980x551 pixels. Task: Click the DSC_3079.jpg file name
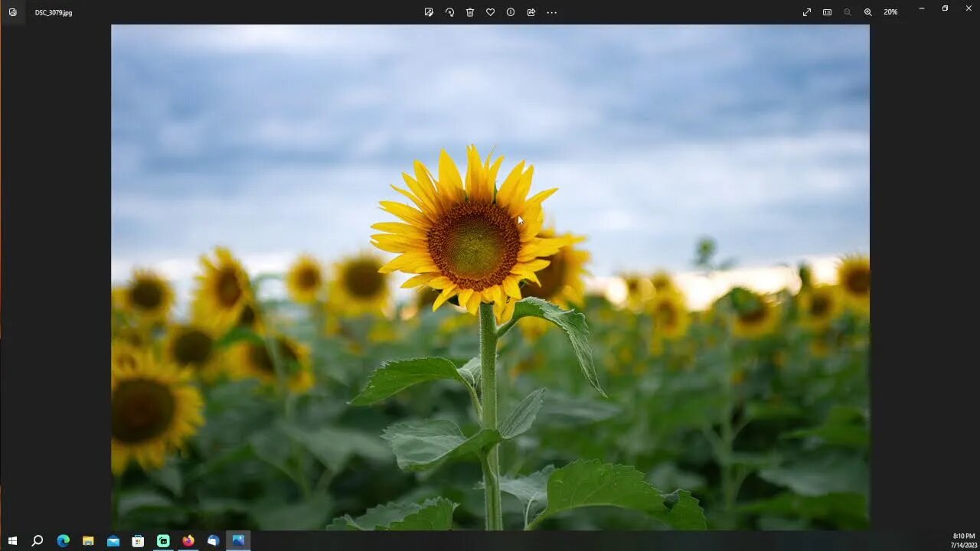[x=54, y=13]
